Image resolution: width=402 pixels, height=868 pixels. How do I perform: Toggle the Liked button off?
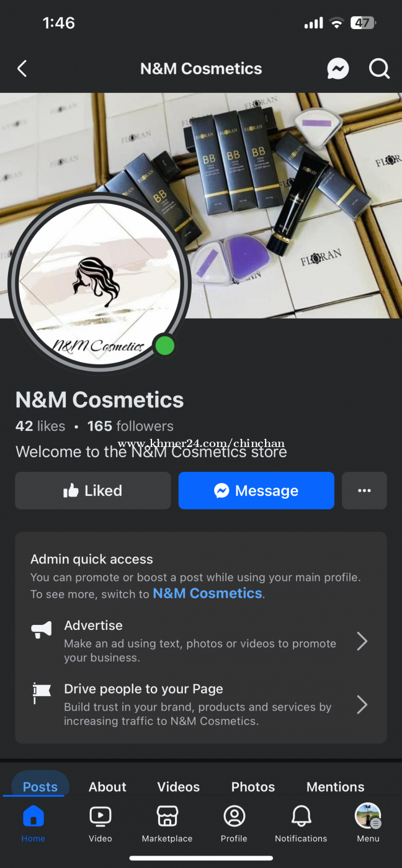click(93, 490)
